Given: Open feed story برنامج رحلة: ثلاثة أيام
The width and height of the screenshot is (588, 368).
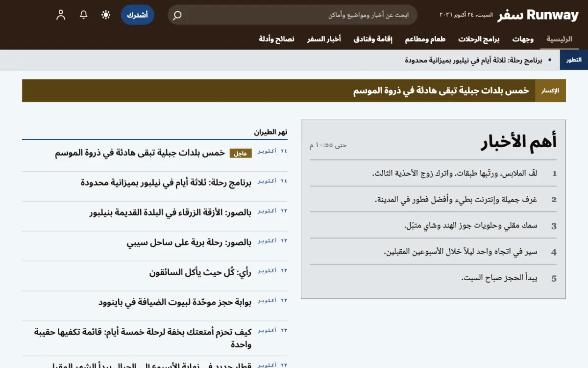Looking at the screenshot, I should click(166, 183).
